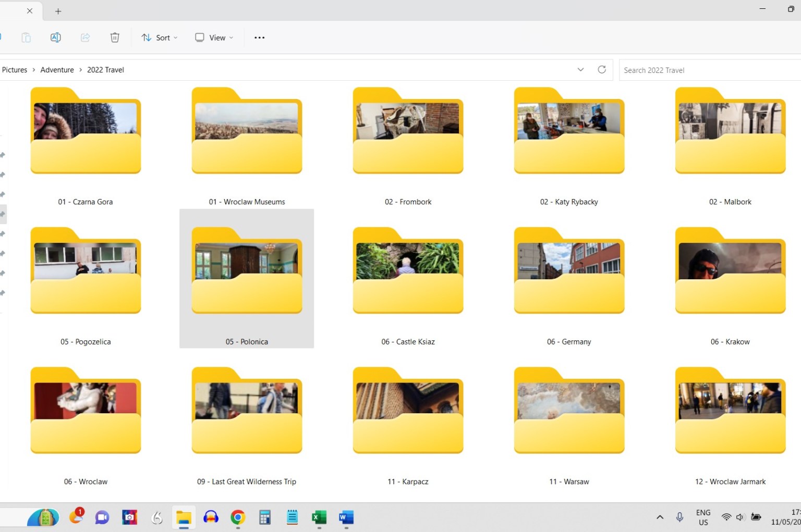Click the Search 2022 Travel field

point(709,70)
